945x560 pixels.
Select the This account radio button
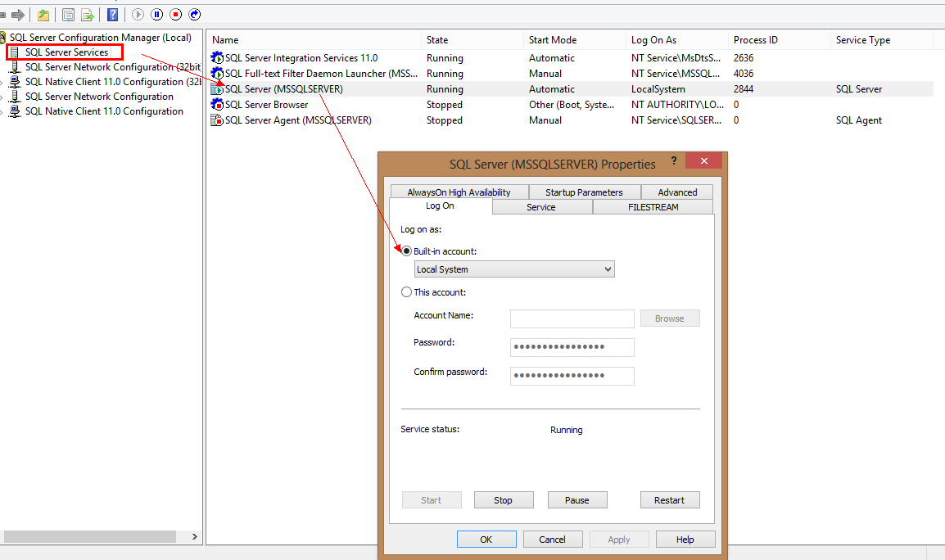pyautogui.click(x=407, y=292)
